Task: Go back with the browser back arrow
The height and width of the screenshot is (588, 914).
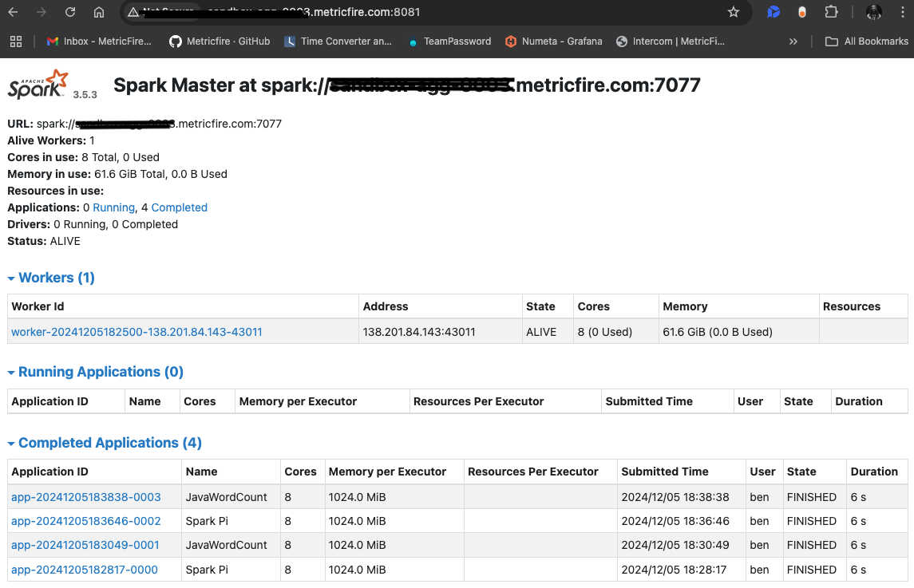Action: [x=13, y=12]
